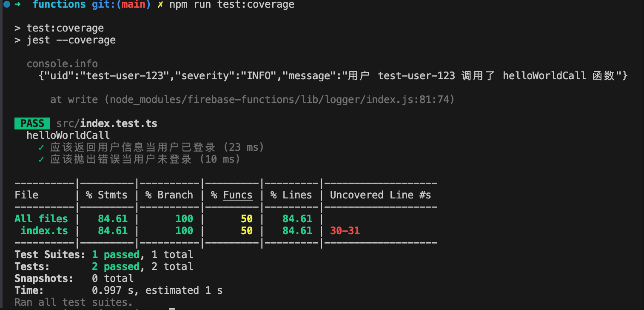The height and width of the screenshot is (310, 644).
Task: Click the helloWorldCall test suite name
Action: tap(68, 135)
